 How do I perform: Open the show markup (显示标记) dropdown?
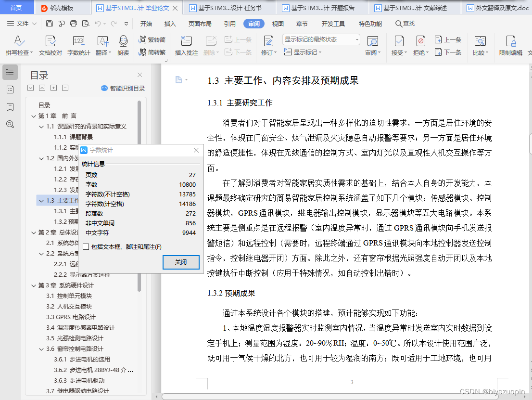pyautogui.click(x=302, y=52)
